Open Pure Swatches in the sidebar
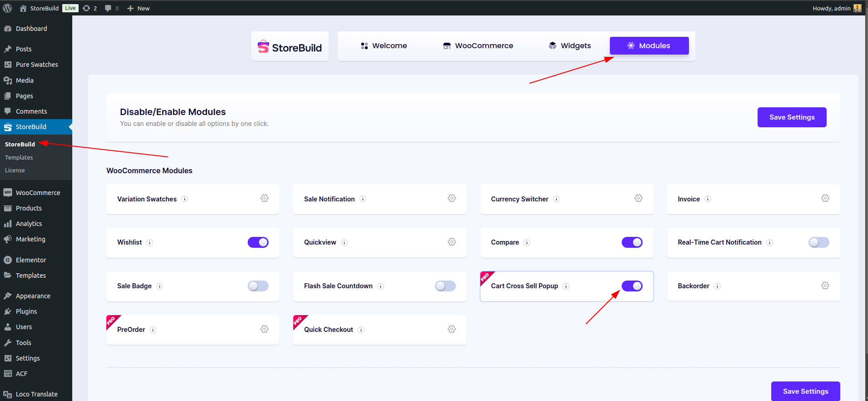 [x=36, y=65]
